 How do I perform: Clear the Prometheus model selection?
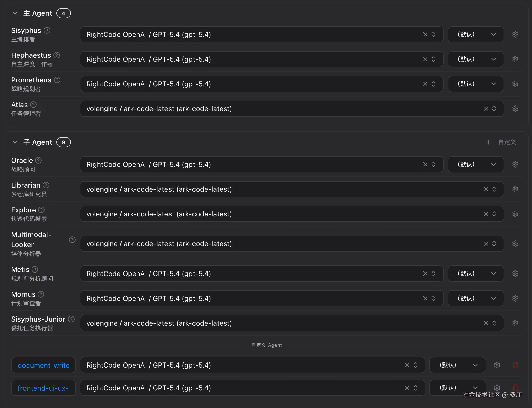[x=425, y=84]
